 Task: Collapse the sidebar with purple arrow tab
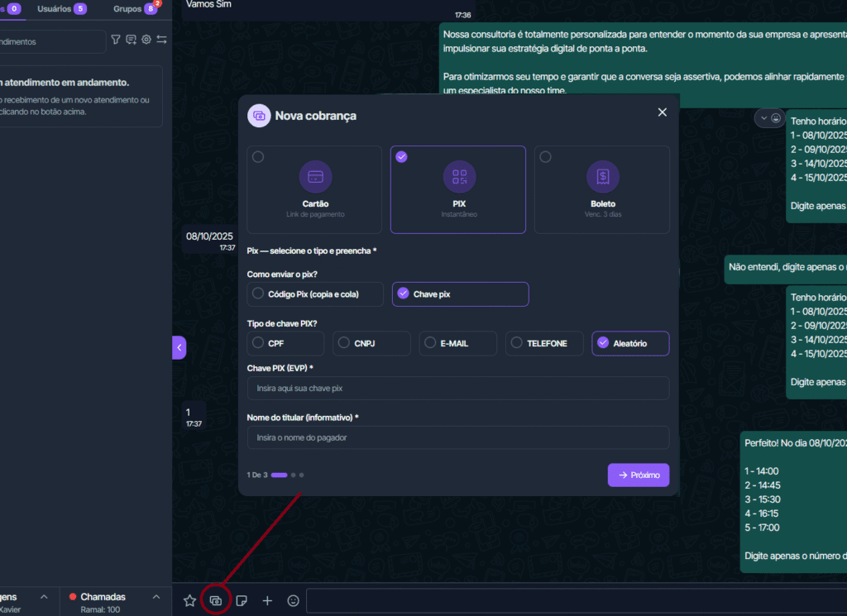tap(179, 347)
